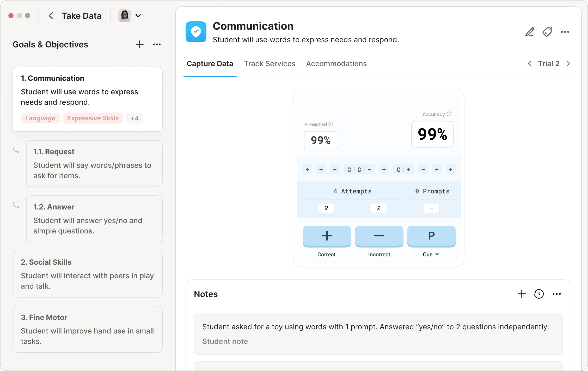Click the Trial 2 label
The width and height of the screenshot is (588, 371).
coord(549,64)
